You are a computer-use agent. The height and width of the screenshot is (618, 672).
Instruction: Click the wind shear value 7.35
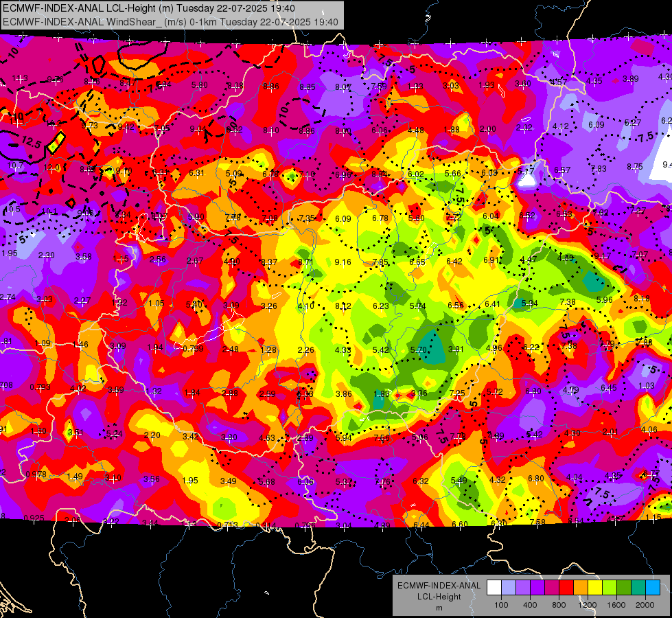tap(306, 218)
